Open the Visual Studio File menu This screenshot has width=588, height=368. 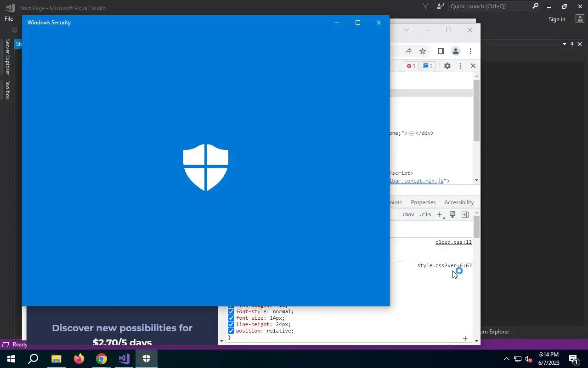tap(9, 19)
